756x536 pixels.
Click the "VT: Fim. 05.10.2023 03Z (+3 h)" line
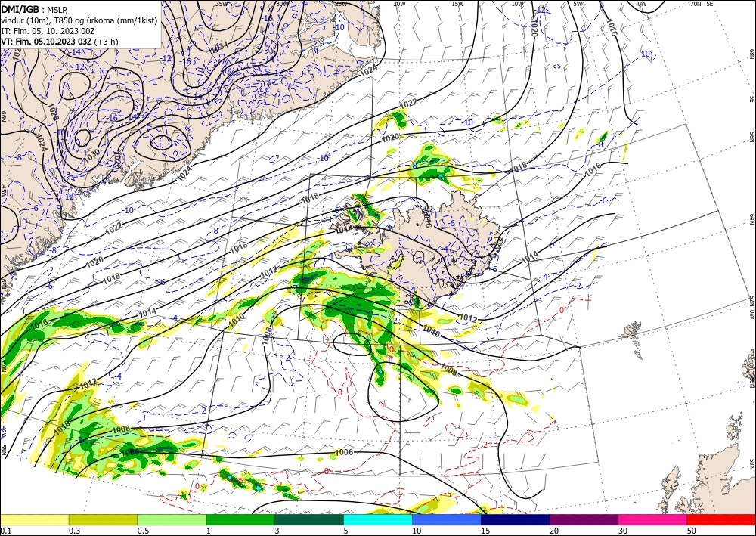[x=59, y=42]
